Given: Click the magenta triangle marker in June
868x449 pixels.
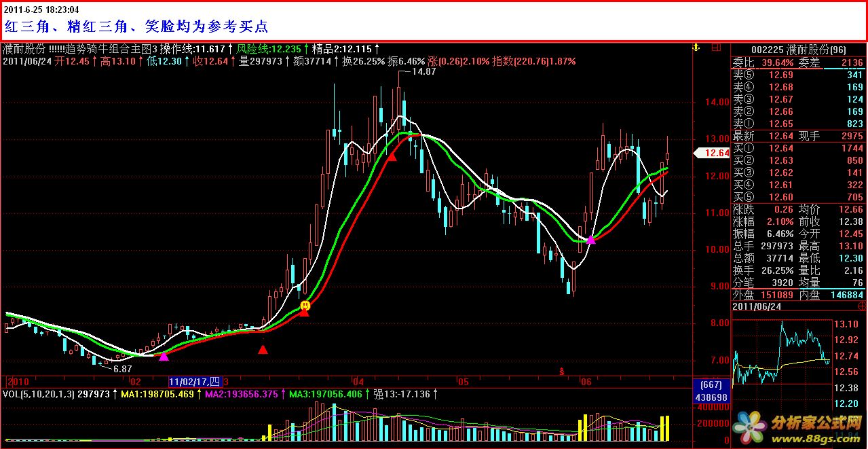Looking at the screenshot, I should point(591,239).
